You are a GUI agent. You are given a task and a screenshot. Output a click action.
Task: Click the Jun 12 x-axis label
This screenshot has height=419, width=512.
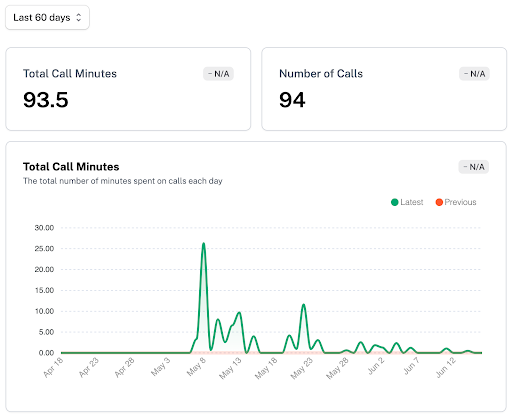click(x=446, y=367)
